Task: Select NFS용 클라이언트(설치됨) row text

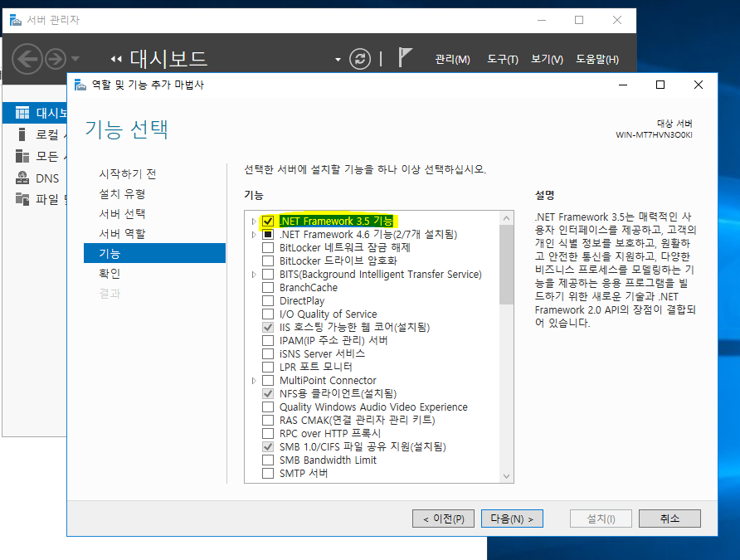Action: pyautogui.click(x=338, y=393)
